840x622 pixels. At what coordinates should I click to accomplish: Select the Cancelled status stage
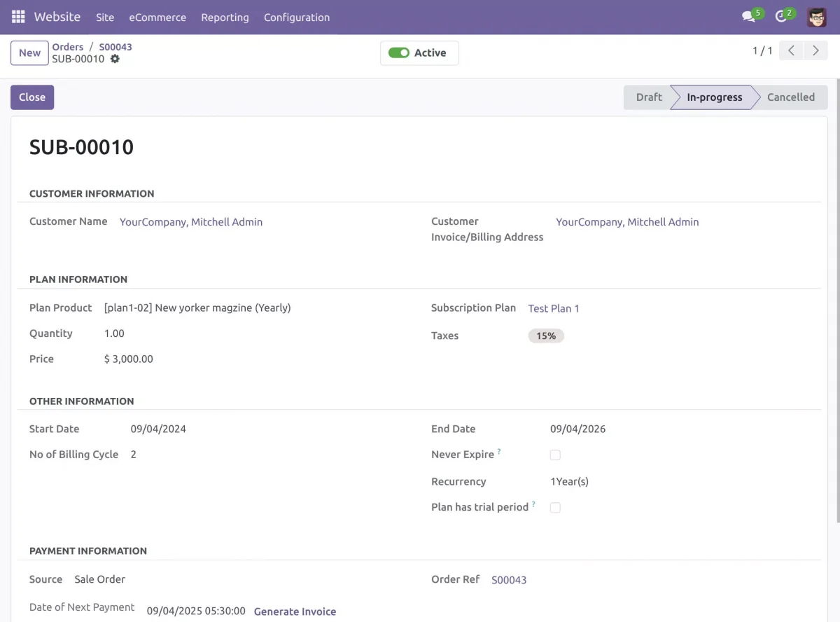click(x=790, y=97)
